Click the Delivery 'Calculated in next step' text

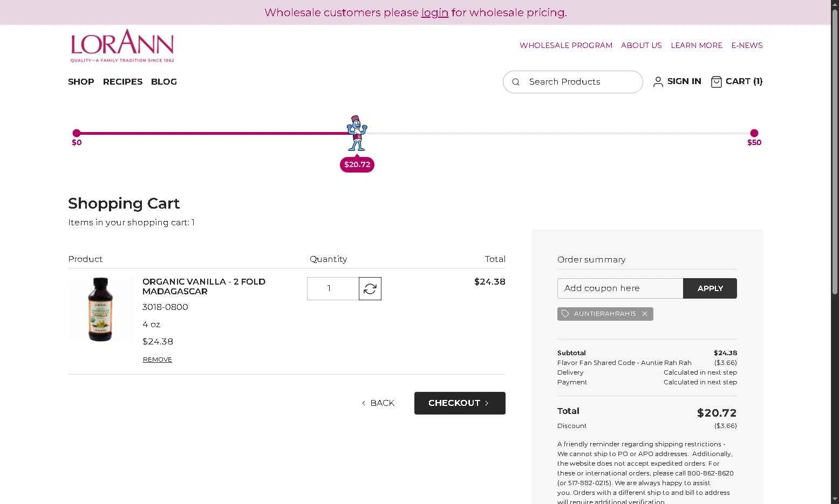tap(700, 372)
